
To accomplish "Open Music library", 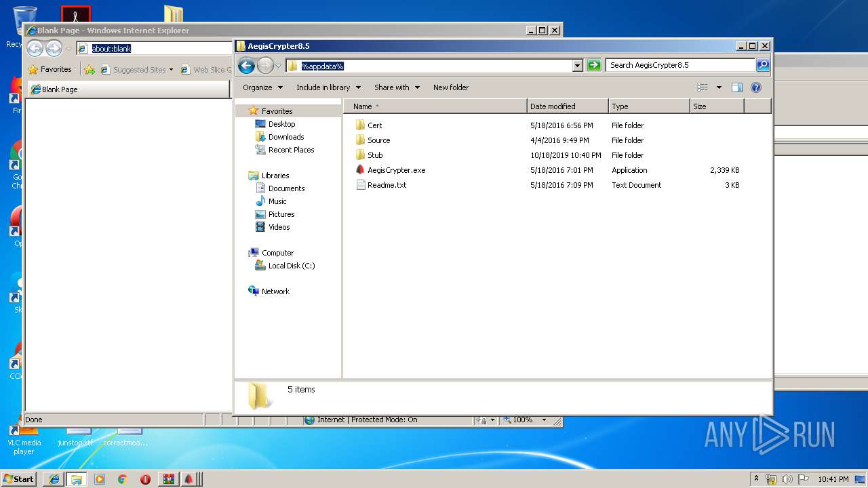I will point(277,201).
